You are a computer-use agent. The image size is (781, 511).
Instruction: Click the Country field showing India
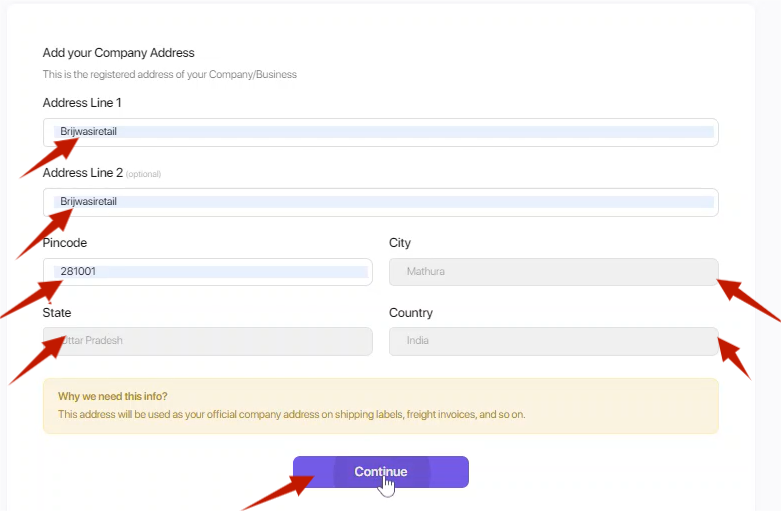552,341
